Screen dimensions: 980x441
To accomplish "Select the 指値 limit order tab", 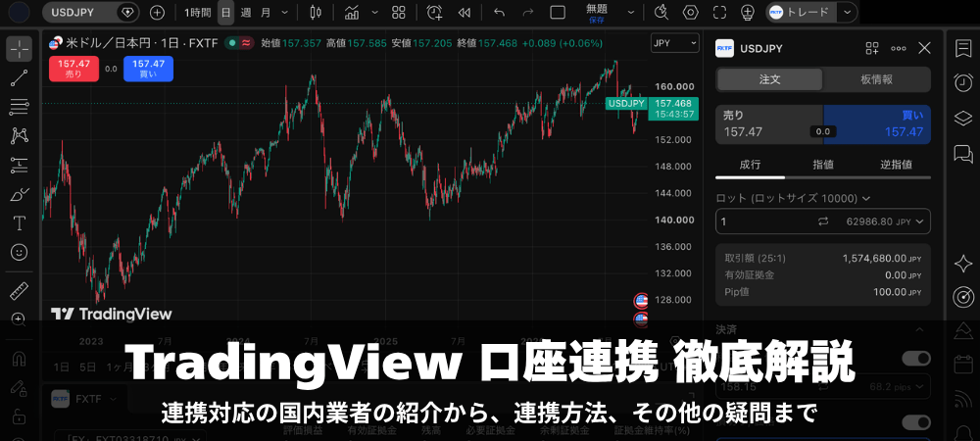I will 823,165.
